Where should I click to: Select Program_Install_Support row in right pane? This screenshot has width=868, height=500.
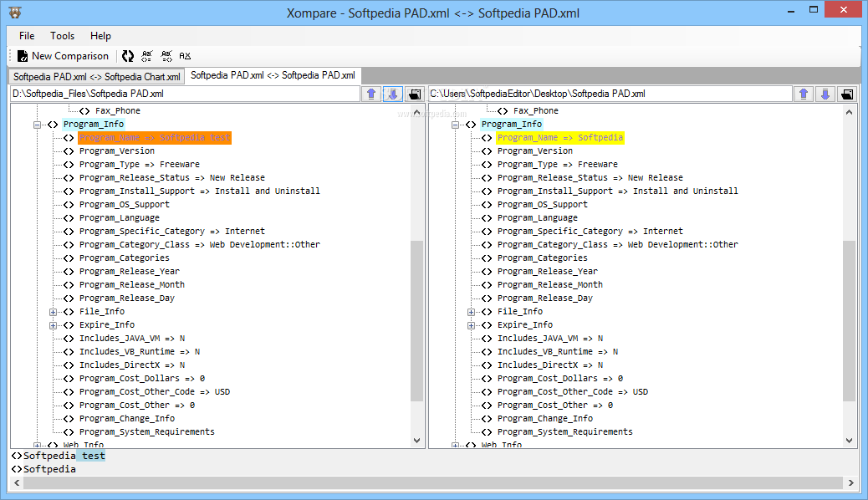617,191
